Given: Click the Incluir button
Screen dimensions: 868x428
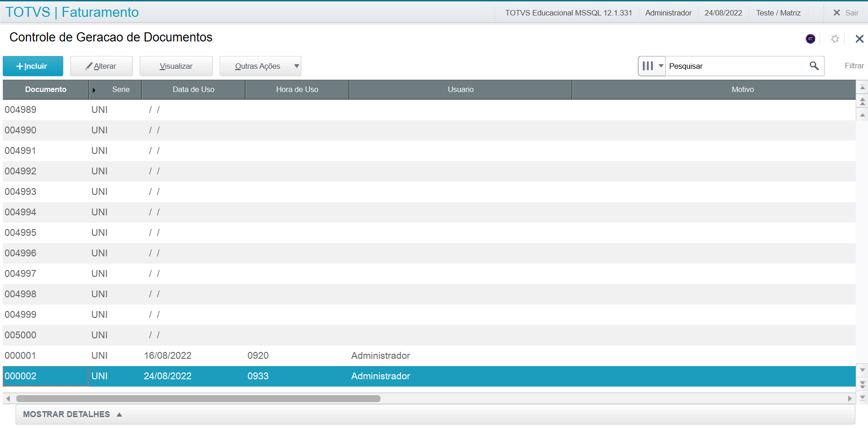Looking at the screenshot, I should [x=33, y=66].
